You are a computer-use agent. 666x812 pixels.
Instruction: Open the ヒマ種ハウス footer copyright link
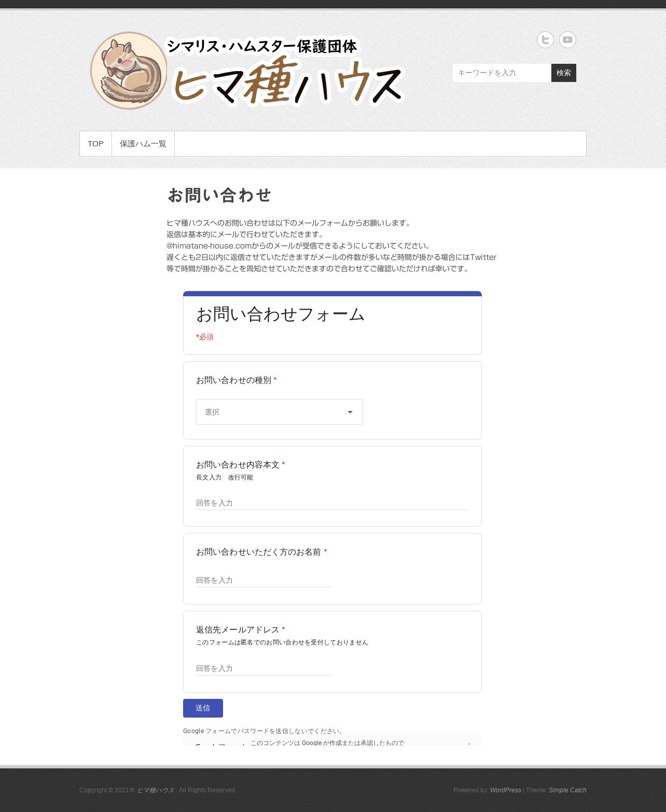(x=156, y=790)
